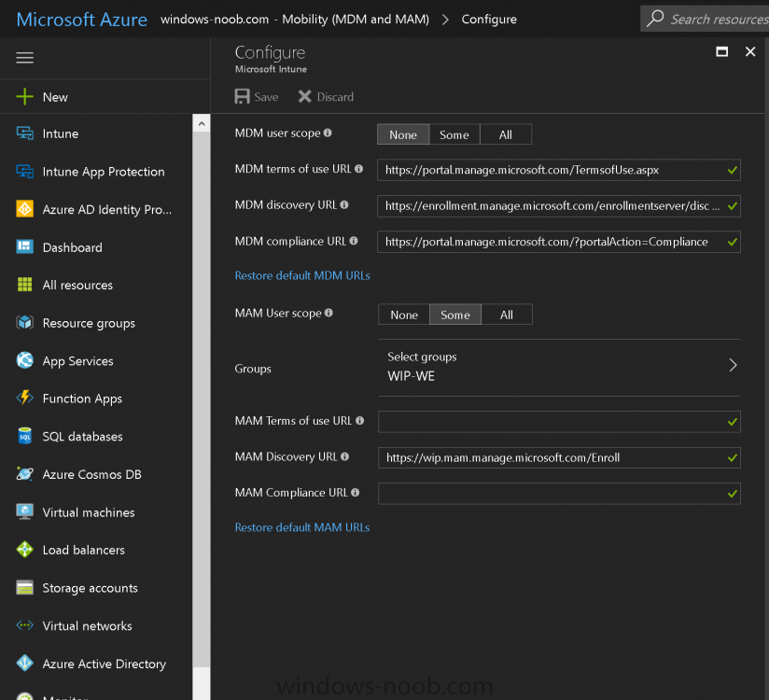Set MDM user scope to All
Screen dimensions: 769x700
(x=506, y=134)
